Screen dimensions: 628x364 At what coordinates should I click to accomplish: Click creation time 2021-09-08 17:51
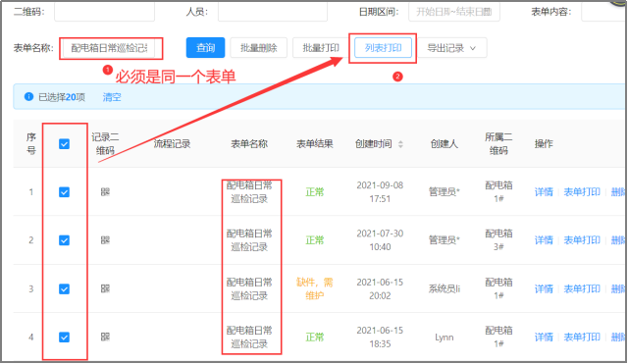380,192
